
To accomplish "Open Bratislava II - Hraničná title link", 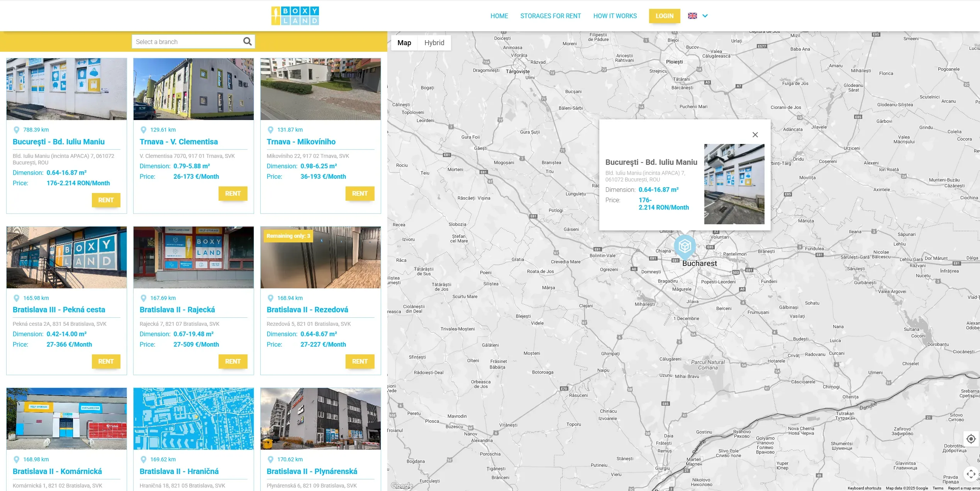I will (179, 471).
